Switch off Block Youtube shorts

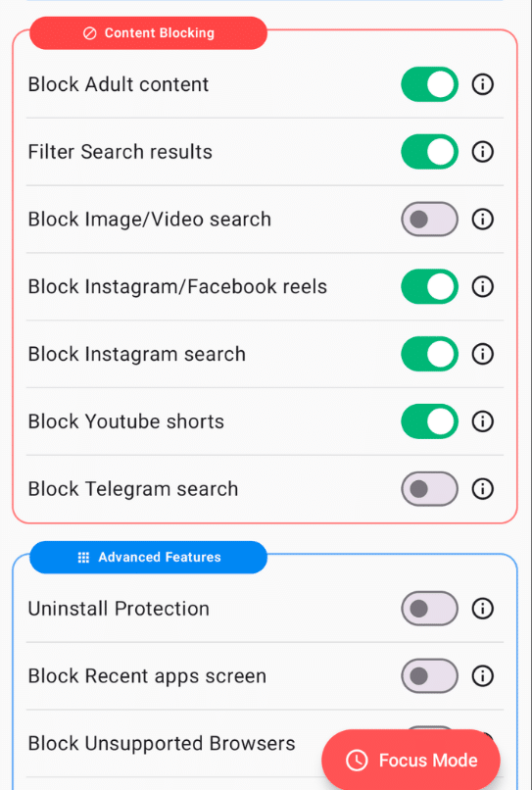(430, 421)
